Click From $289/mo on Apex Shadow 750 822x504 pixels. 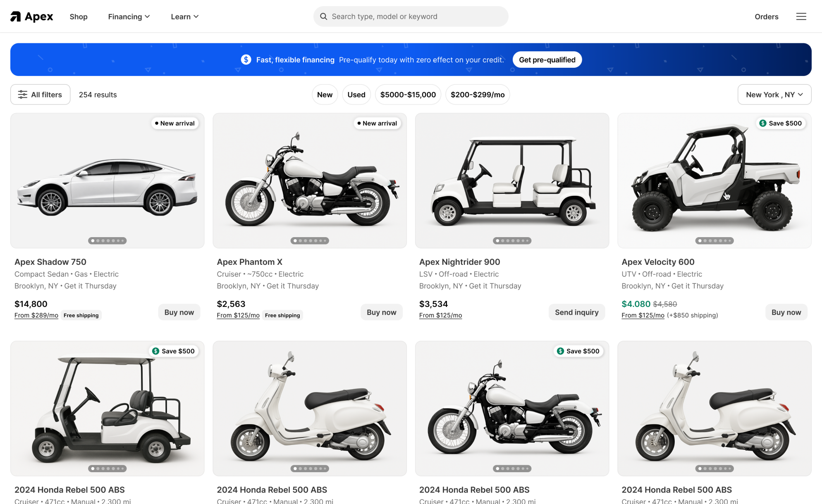pyautogui.click(x=36, y=315)
